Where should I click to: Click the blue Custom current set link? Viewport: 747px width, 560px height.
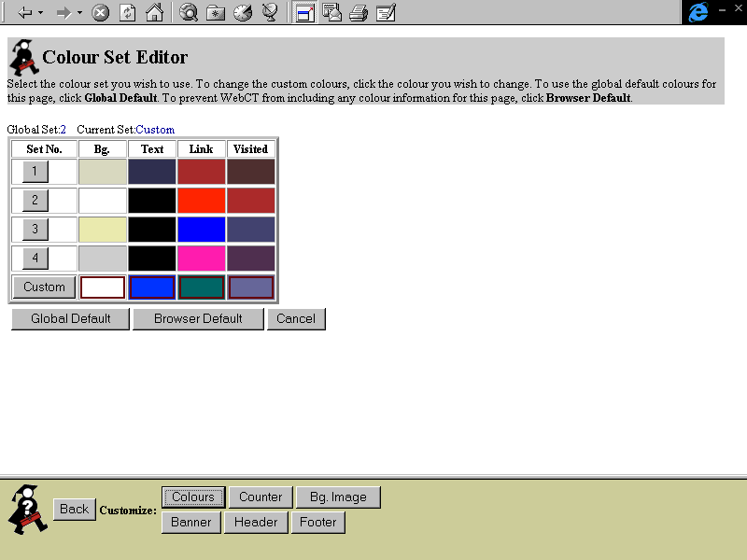click(155, 130)
